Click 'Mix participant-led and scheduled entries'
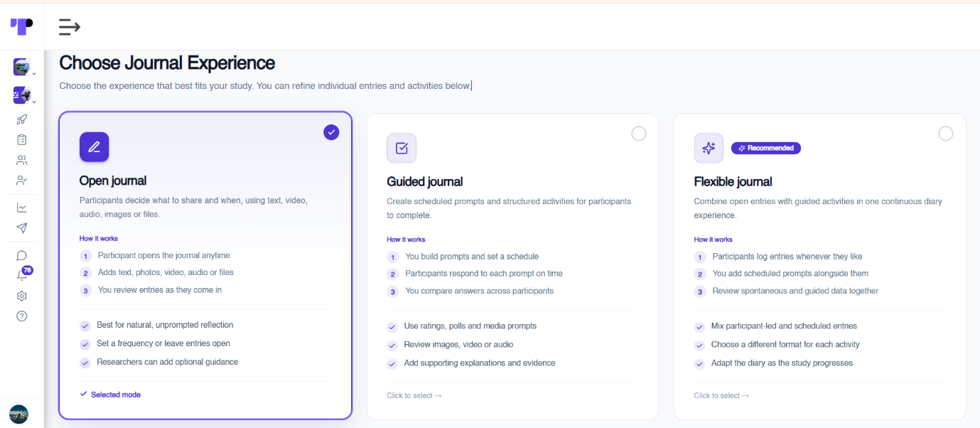This screenshot has height=428, width=980. click(x=784, y=326)
